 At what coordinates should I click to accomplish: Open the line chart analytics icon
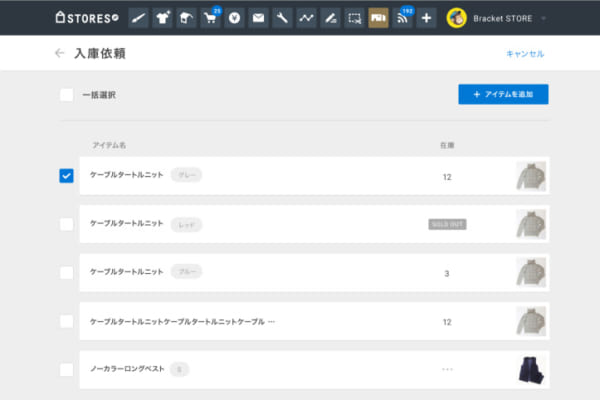point(306,18)
